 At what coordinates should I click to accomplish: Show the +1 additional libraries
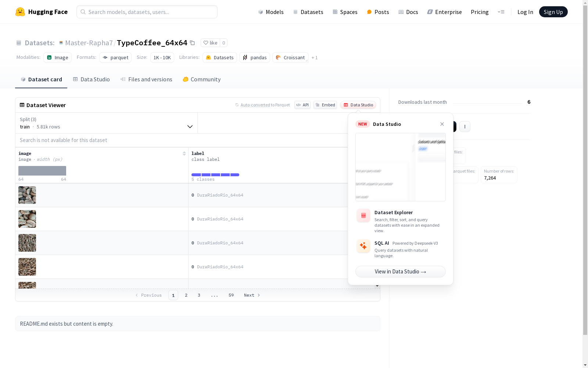(315, 57)
